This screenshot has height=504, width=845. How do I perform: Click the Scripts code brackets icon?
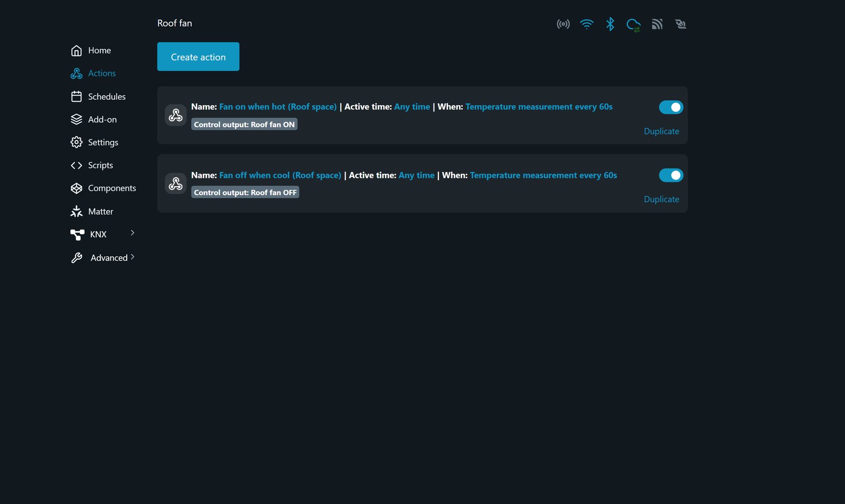(77, 165)
